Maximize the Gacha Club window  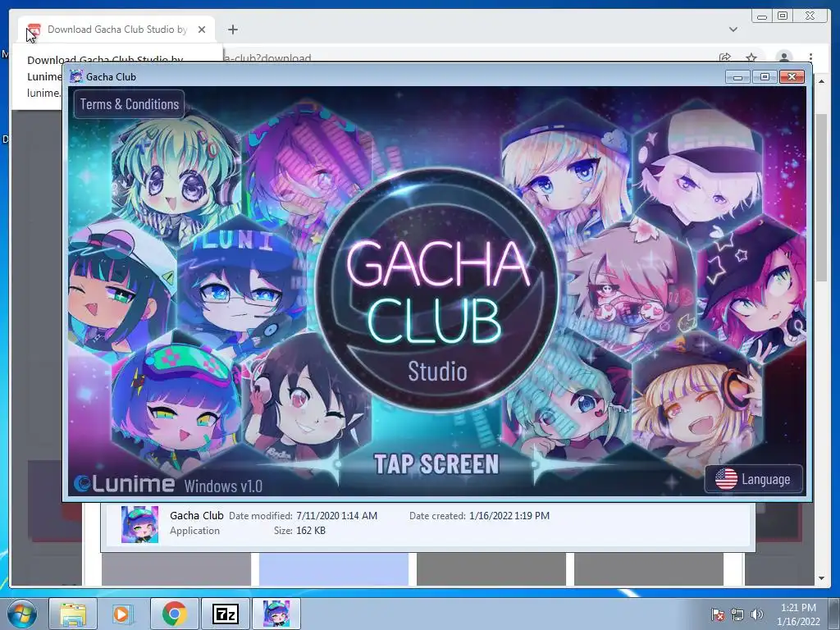click(765, 77)
